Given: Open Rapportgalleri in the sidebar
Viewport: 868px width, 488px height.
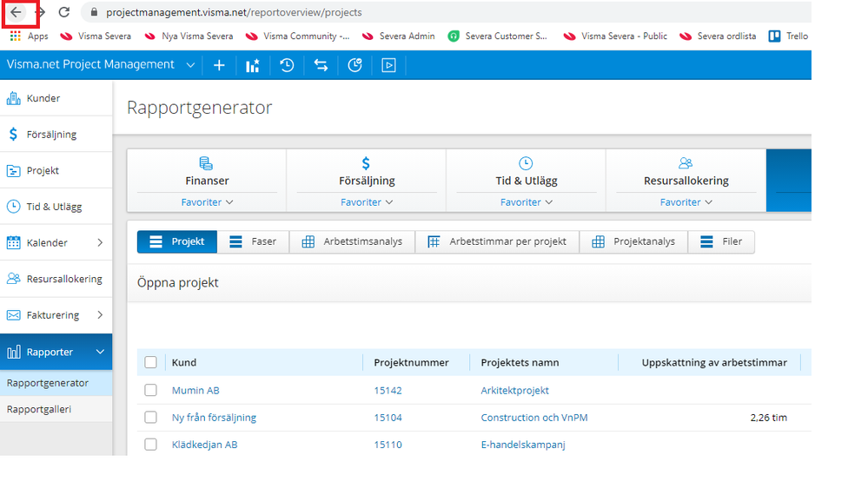Looking at the screenshot, I should [x=39, y=409].
